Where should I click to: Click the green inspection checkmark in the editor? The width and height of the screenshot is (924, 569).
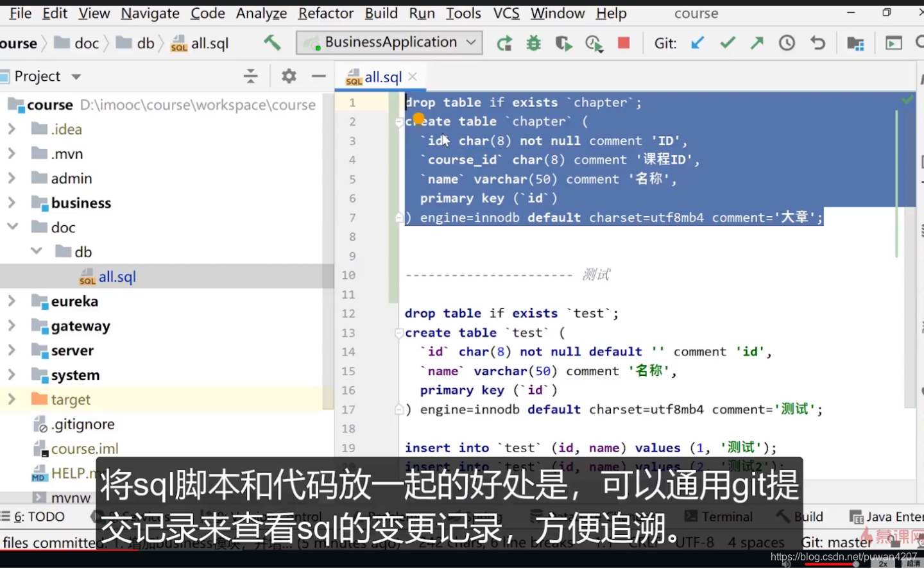click(x=907, y=100)
